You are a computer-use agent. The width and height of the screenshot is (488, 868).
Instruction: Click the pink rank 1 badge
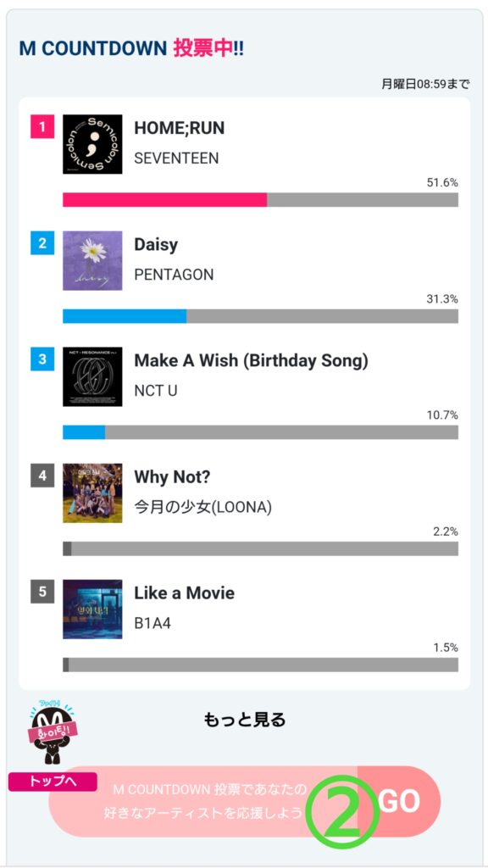[x=42, y=127]
